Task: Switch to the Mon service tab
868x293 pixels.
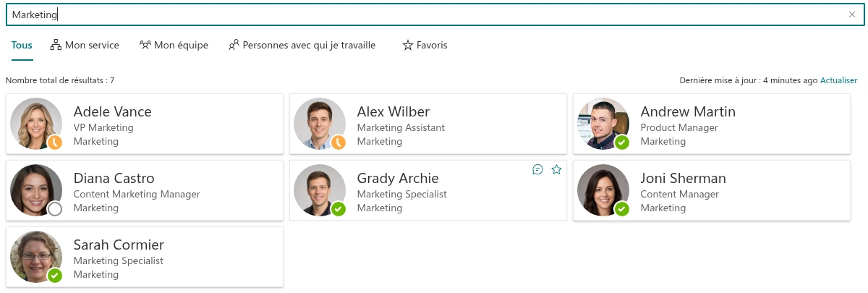Action: (85, 45)
